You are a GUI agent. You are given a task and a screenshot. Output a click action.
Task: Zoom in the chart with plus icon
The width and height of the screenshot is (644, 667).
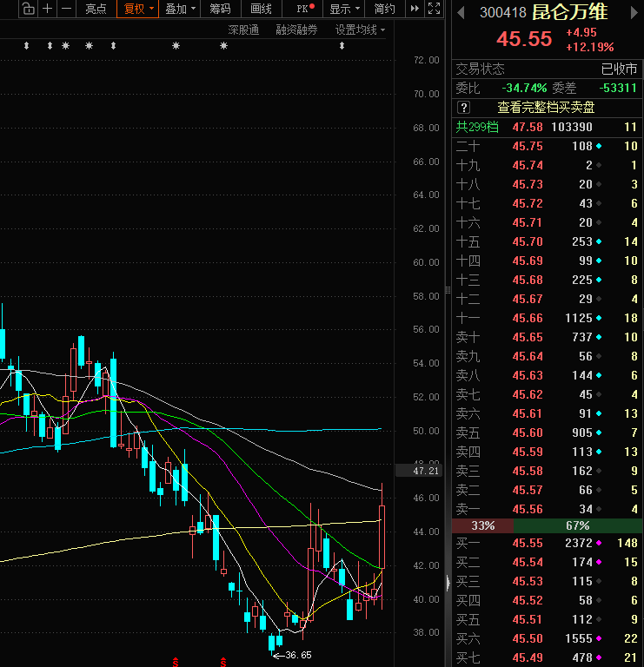[48, 9]
